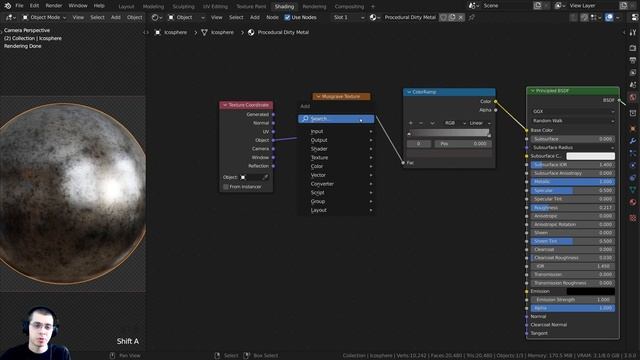Enable the From Instancer checkbox

[226, 187]
